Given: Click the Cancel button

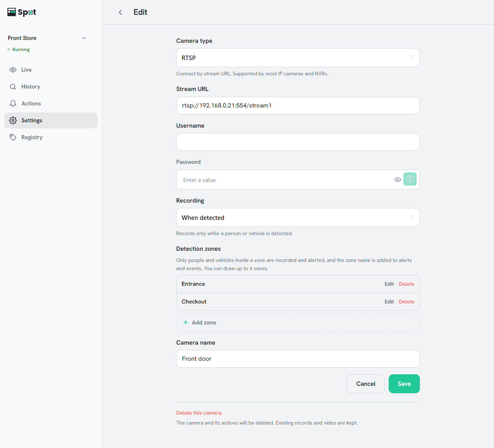Looking at the screenshot, I should pos(366,384).
